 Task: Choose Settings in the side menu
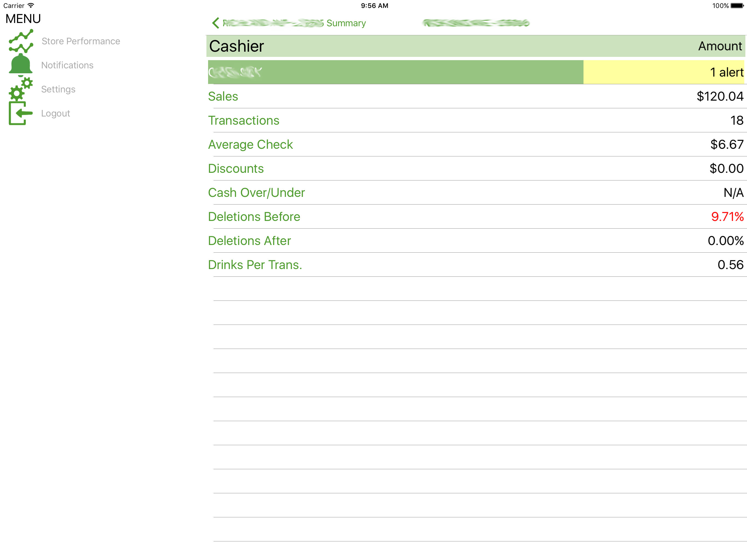58,89
